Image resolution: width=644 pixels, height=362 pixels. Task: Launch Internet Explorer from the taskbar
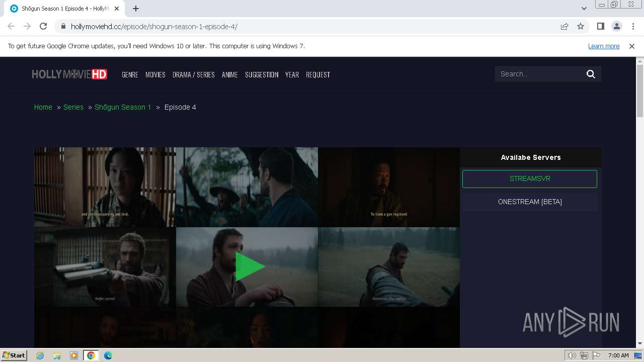40,355
